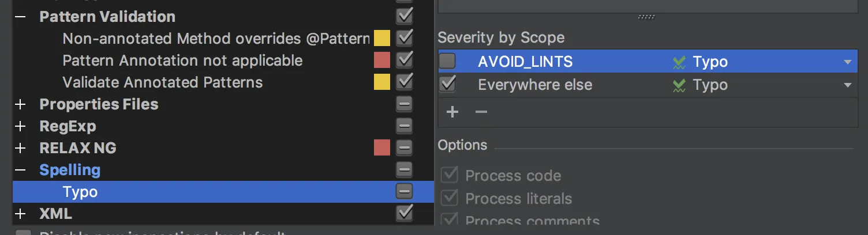Enable the AVOID_LINTS scope checkbox
Image resolution: width=868 pixels, height=235 pixels.
(447, 61)
